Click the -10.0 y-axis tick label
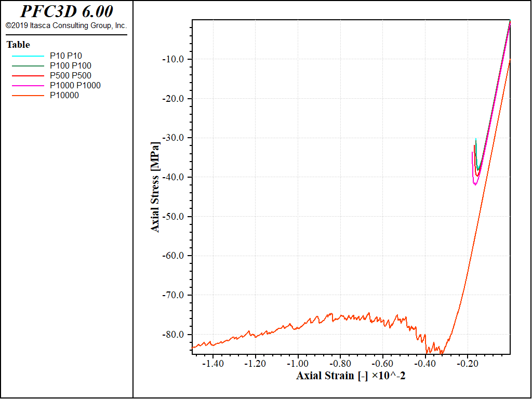Viewport: 532px width, 399px height. [174, 59]
